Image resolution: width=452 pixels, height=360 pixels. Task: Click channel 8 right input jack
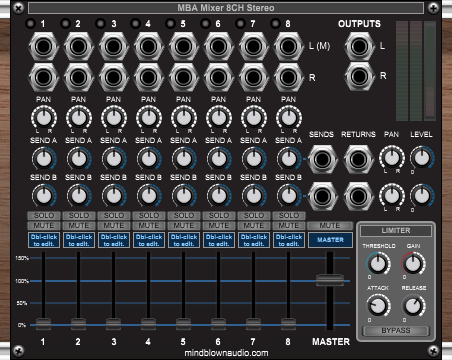pos(289,77)
